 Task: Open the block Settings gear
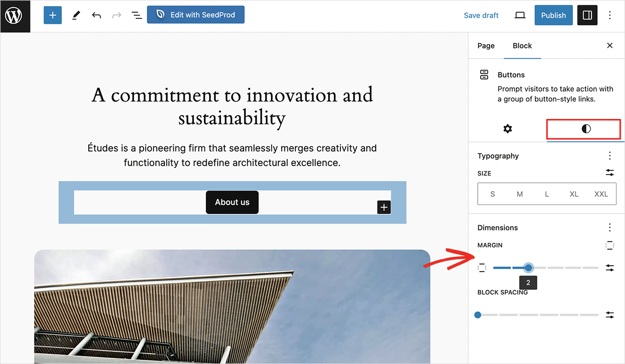507,128
